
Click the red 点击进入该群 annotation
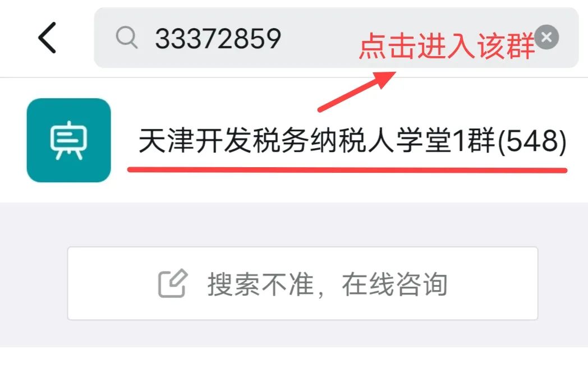[446, 46]
